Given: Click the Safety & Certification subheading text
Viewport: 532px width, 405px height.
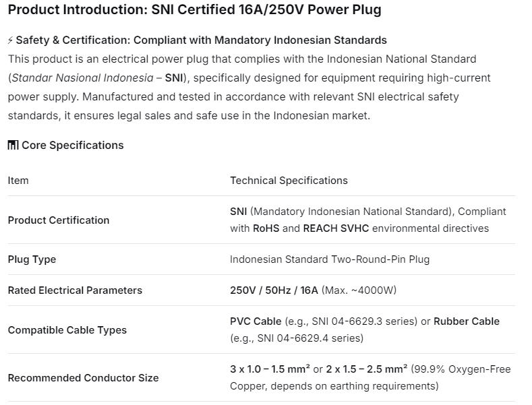Looking at the screenshot, I should (201, 40).
